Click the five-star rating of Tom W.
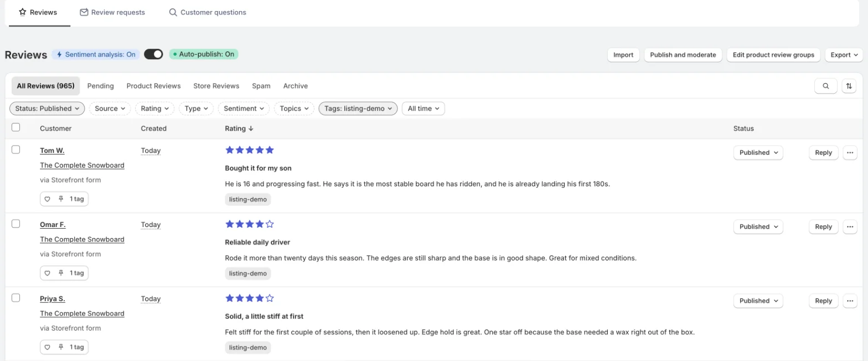Image resolution: width=868 pixels, height=361 pixels. click(x=250, y=150)
